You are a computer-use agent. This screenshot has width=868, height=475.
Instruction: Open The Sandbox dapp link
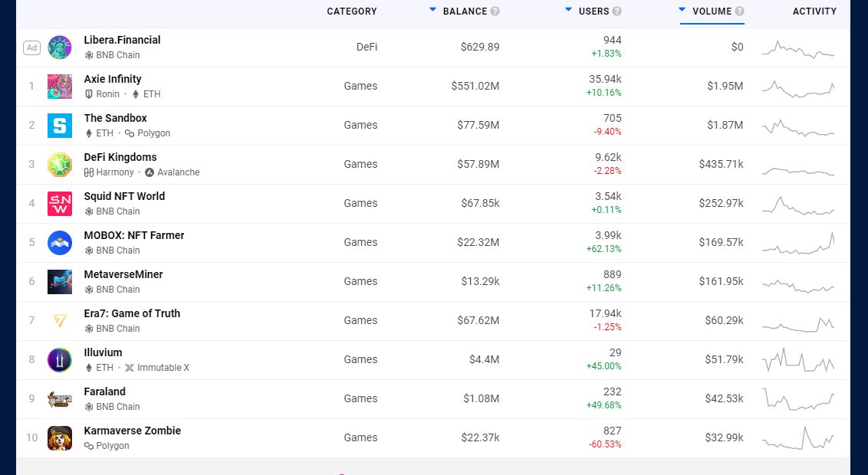[115, 118]
